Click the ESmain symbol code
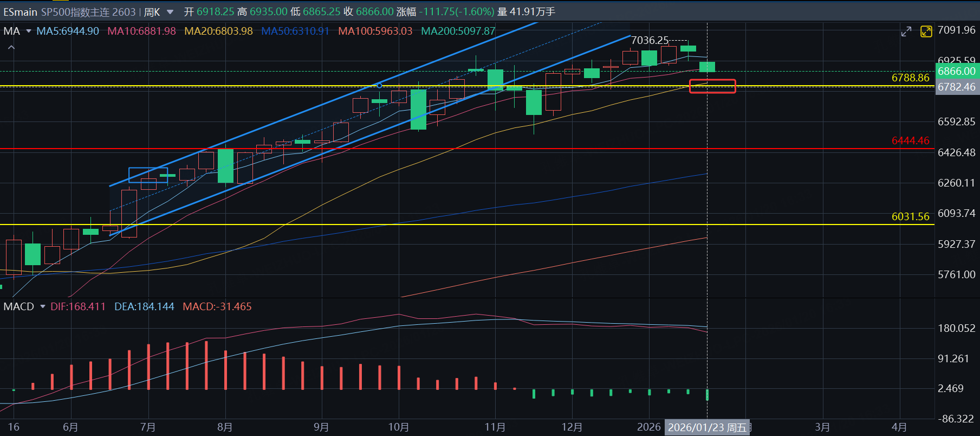The width and height of the screenshot is (980, 436). click(20, 12)
